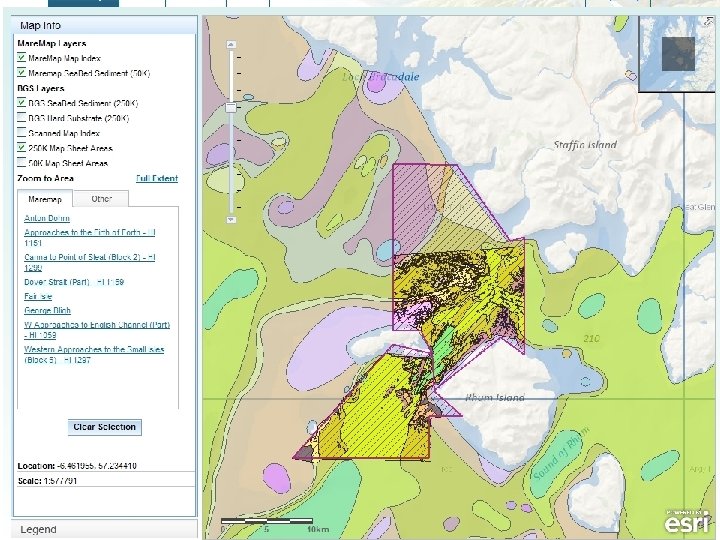
Task: Switch to the Other tab
Action: coord(101,199)
